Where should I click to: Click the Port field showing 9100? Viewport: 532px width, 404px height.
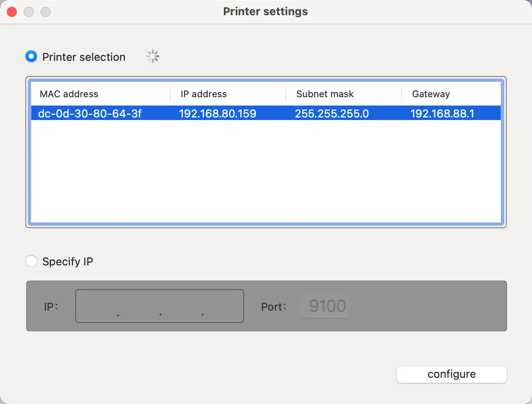click(327, 306)
